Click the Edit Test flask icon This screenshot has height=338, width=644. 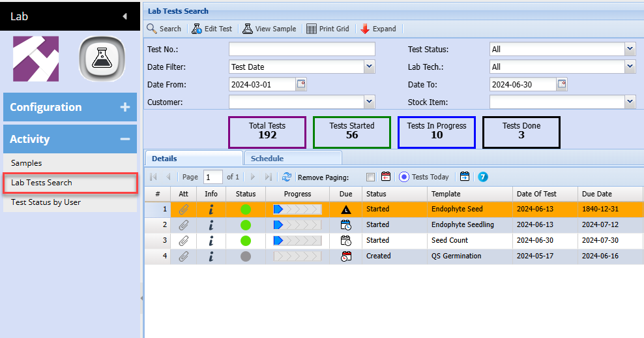[x=197, y=29]
